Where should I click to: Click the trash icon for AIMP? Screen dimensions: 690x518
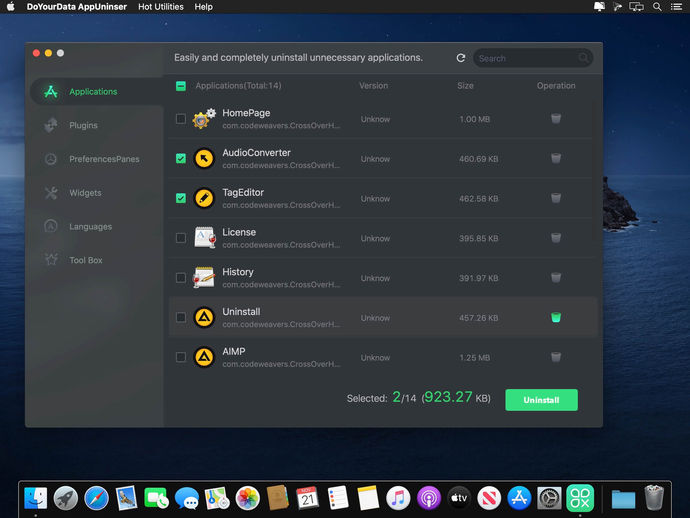(556, 357)
